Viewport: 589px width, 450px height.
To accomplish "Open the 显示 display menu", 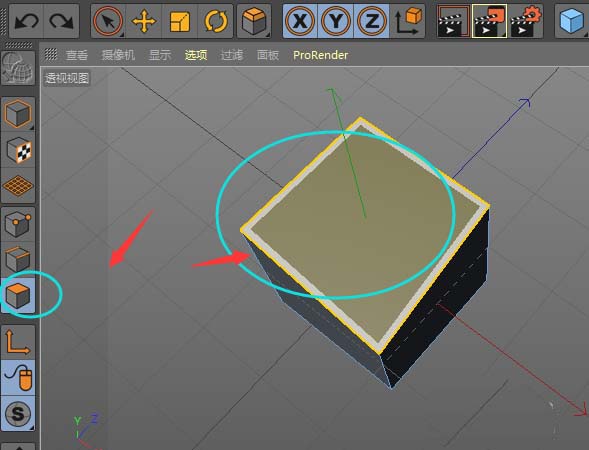I will pos(160,55).
